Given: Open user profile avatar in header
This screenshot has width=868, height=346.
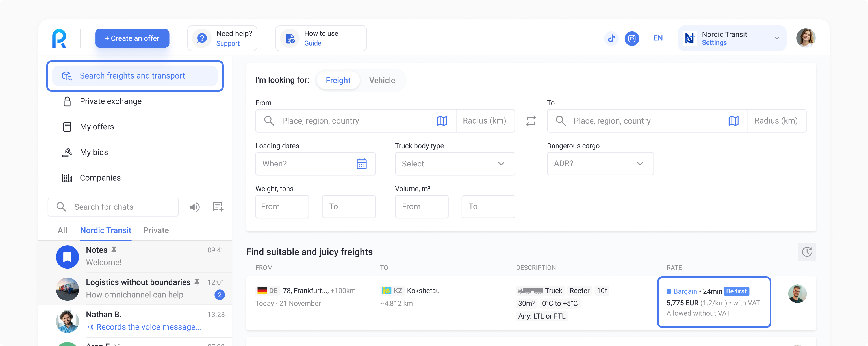Looking at the screenshot, I should [x=806, y=38].
